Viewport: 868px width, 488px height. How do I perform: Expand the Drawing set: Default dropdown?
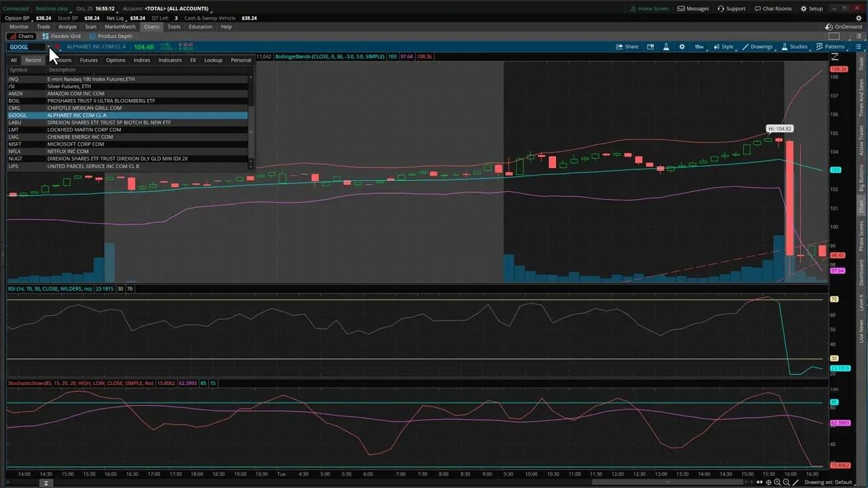827,482
